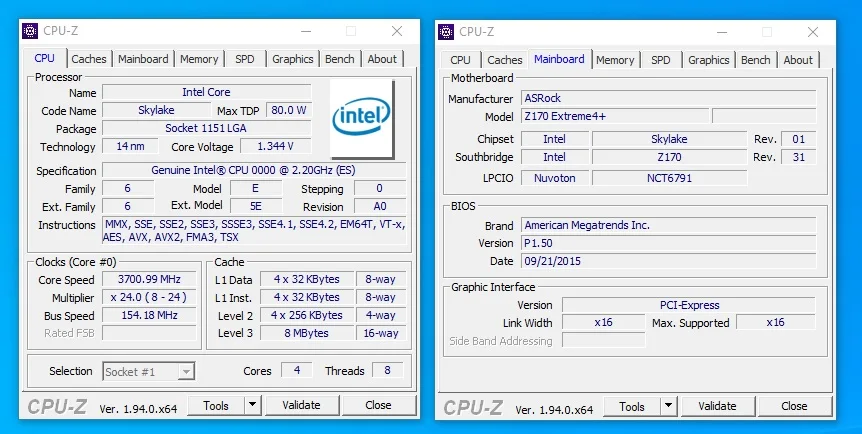Select the Mainboard tab in the right window

pos(559,59)
